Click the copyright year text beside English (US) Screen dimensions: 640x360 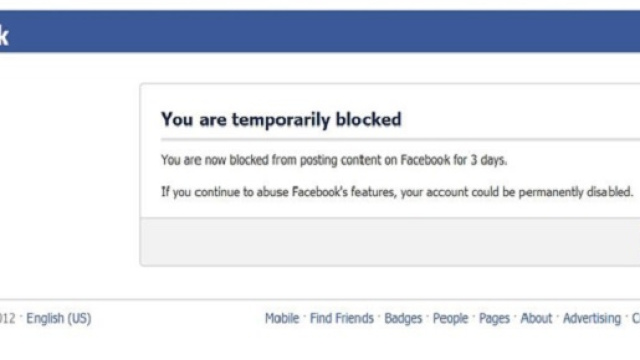click(x=7, y=318)
